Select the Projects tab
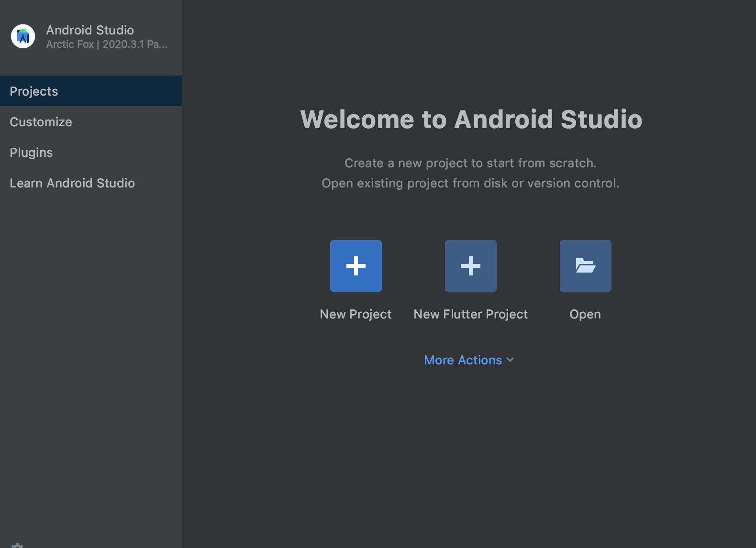Screen dimensions: 756x548 (x=91, y=91)
